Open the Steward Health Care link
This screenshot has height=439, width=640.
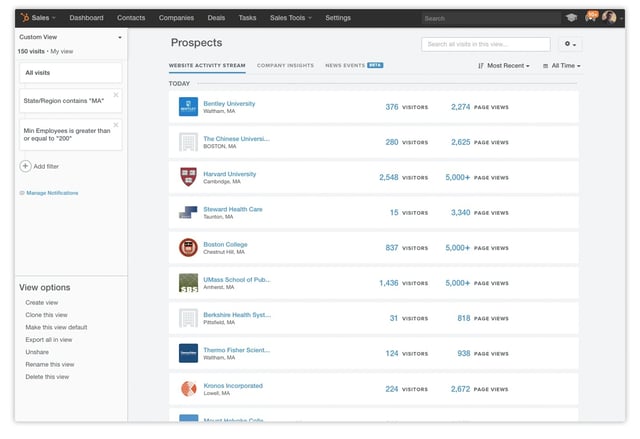(233, 209)
